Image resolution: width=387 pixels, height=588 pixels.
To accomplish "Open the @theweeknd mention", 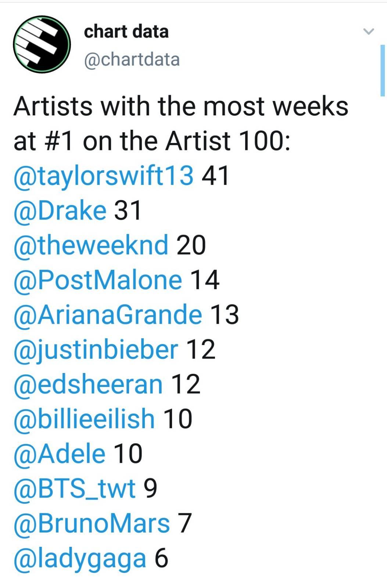I will click(x=91, y=245).
